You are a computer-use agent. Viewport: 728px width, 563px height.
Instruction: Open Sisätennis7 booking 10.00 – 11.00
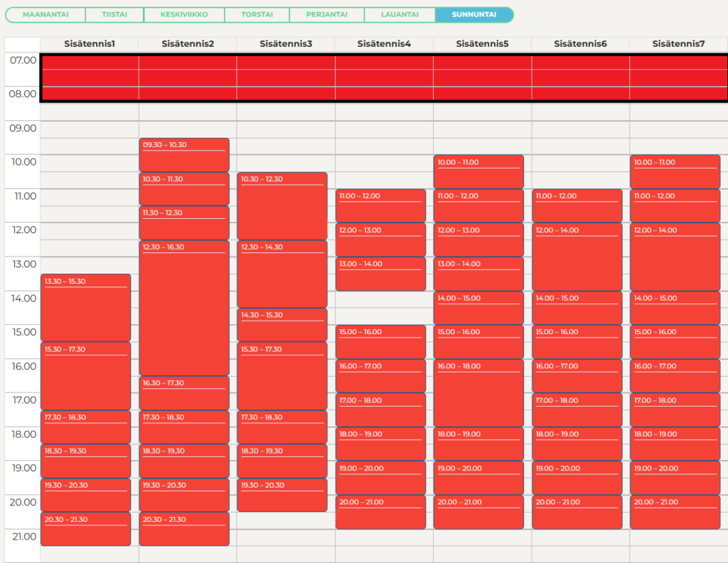point(675,172)
